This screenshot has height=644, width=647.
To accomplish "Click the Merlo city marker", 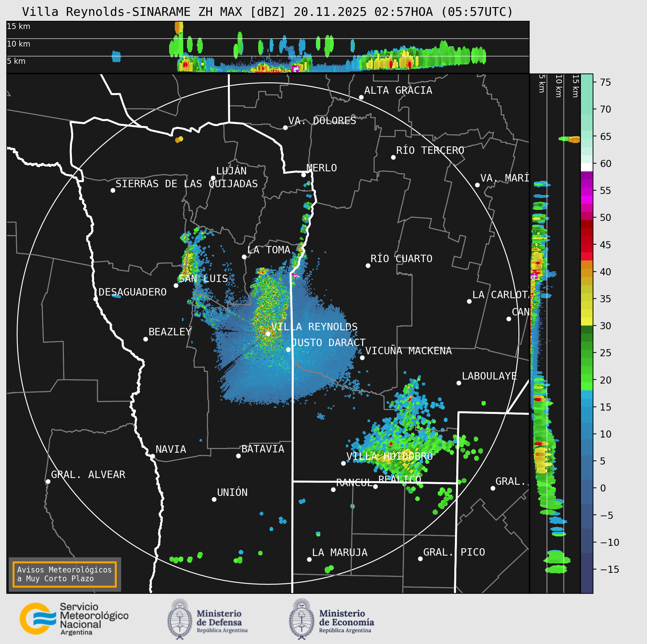I will pyautogui.click(x=303, y=175).
